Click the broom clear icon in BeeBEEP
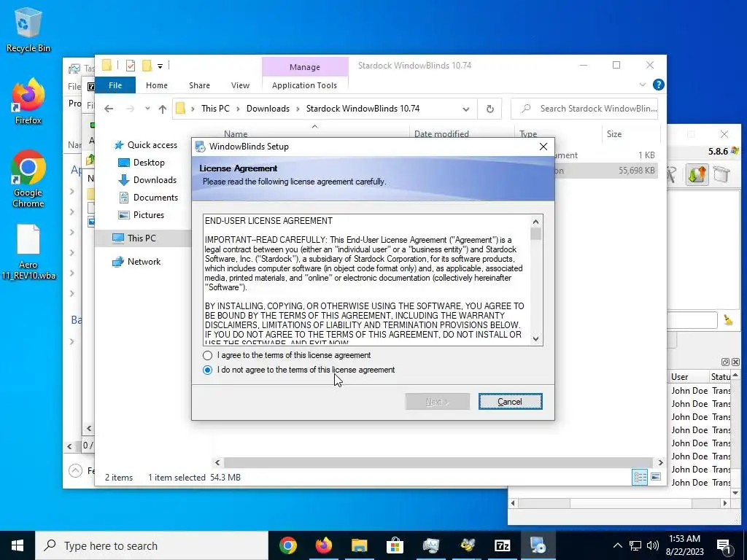The image size is (747, 560). pyautogui.click(x=728, y=320)
